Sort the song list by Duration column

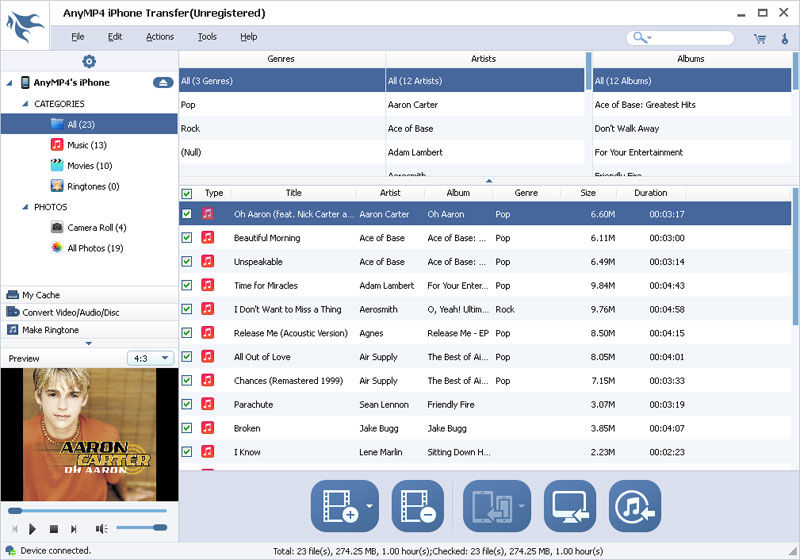(651, 193)
